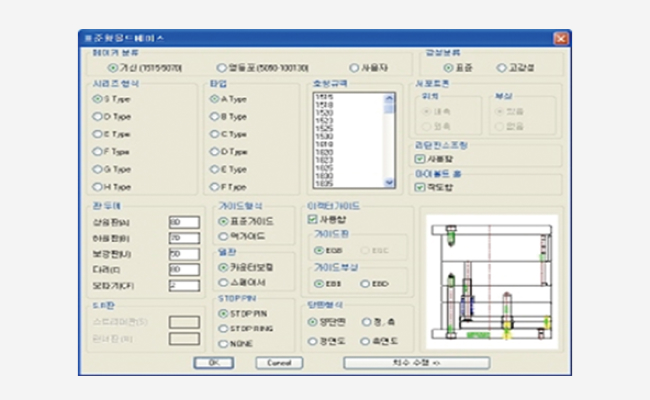
Task: Select STOP RING radio option
Action: (x=223, y=327)
